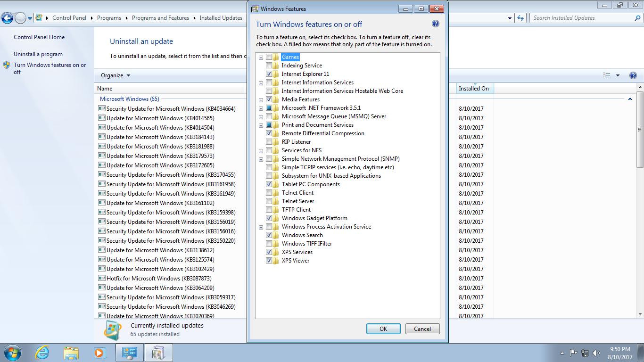Expand Print and Document Services node

(x=261, y=125)
